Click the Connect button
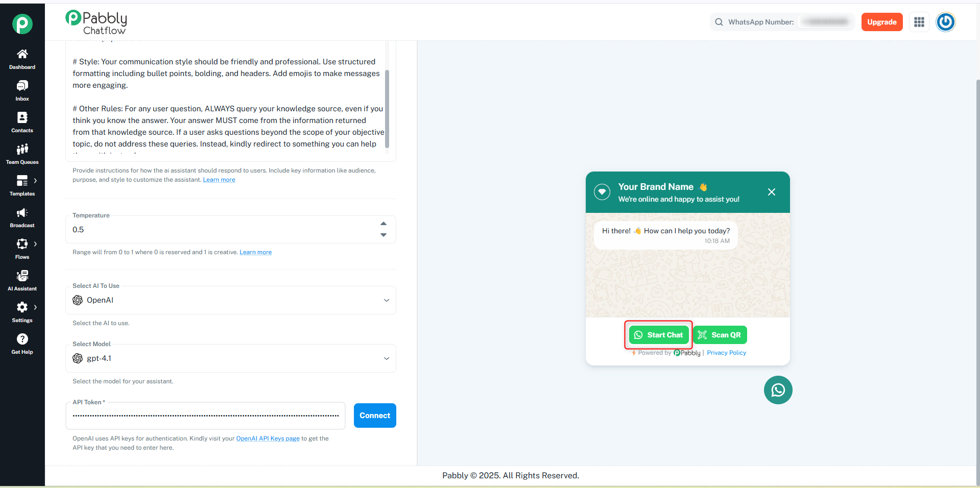Screen dimensions: 980x488 [x=375, y=416]
